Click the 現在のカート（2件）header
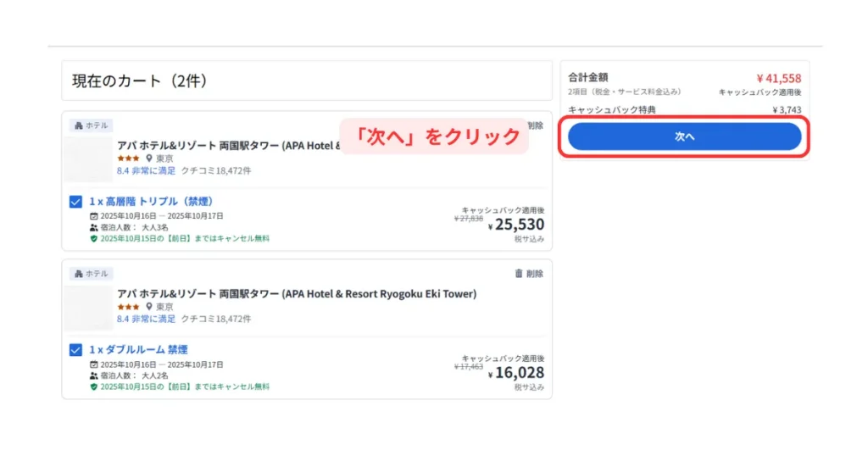The height and width of the screenshot is (456, 868). click(140, 81)
